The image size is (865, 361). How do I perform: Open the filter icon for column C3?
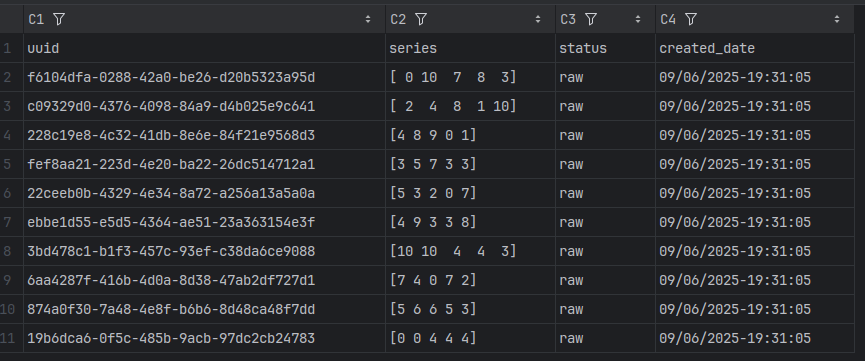coord(591,19)
